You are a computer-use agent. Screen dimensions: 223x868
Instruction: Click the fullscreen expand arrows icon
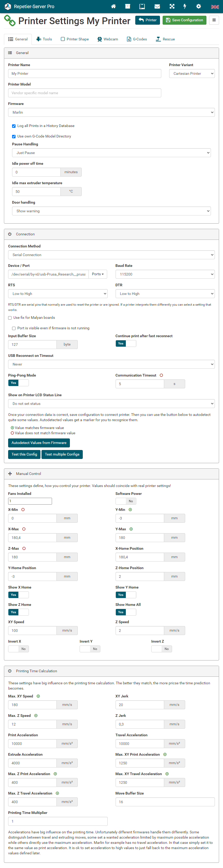point(172,6)
